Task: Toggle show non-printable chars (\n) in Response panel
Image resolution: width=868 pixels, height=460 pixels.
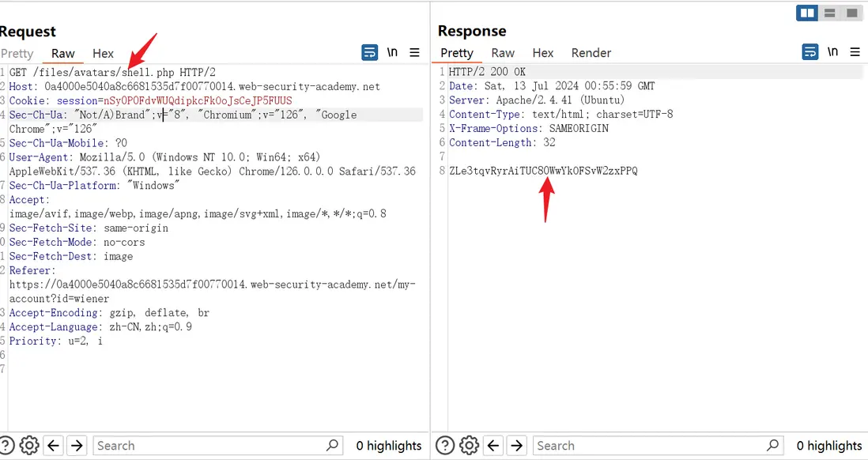Action: [x=832, y=51]
